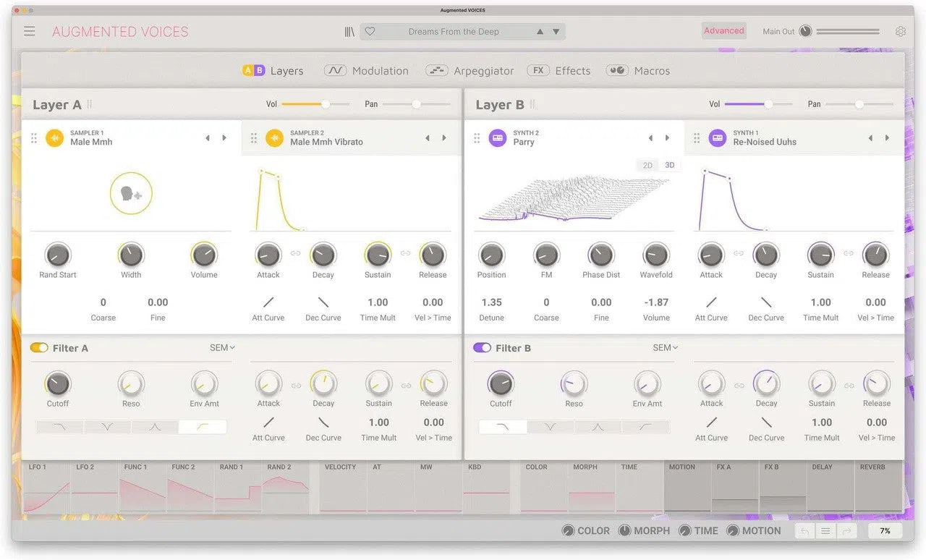
Task: Click REVERB modulation slot
Action: point(878,488)
